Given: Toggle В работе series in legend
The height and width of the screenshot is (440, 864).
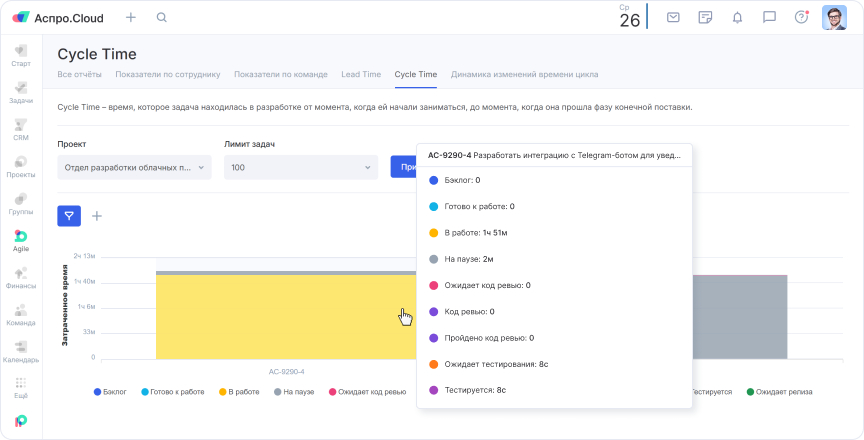Looking at the screenshot, I should 237,392.
